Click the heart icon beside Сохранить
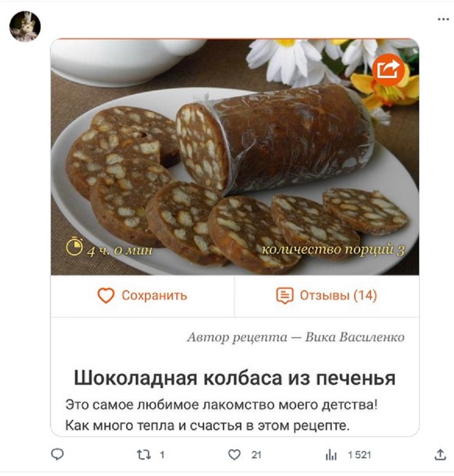The image size is (454, 476). [x=106, y=295]
